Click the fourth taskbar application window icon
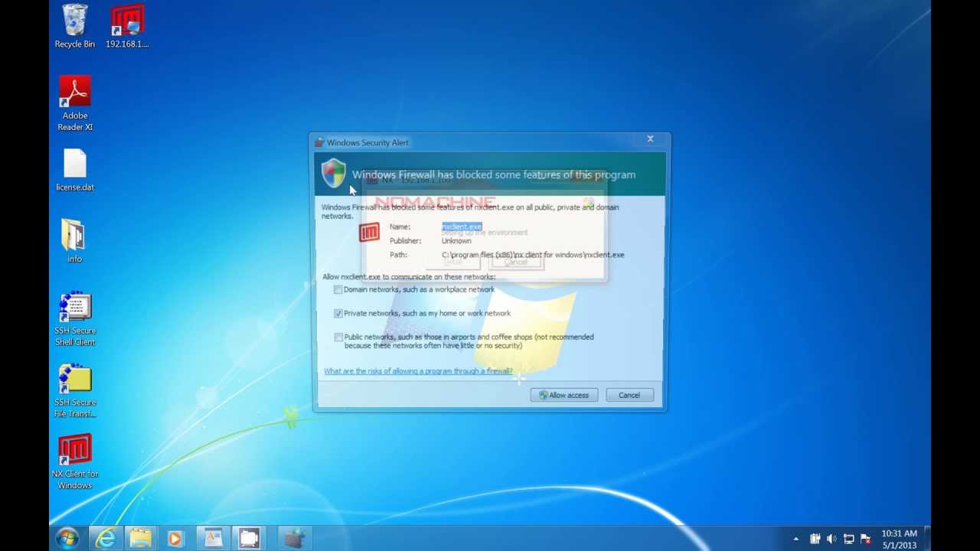 click(213, 538)
